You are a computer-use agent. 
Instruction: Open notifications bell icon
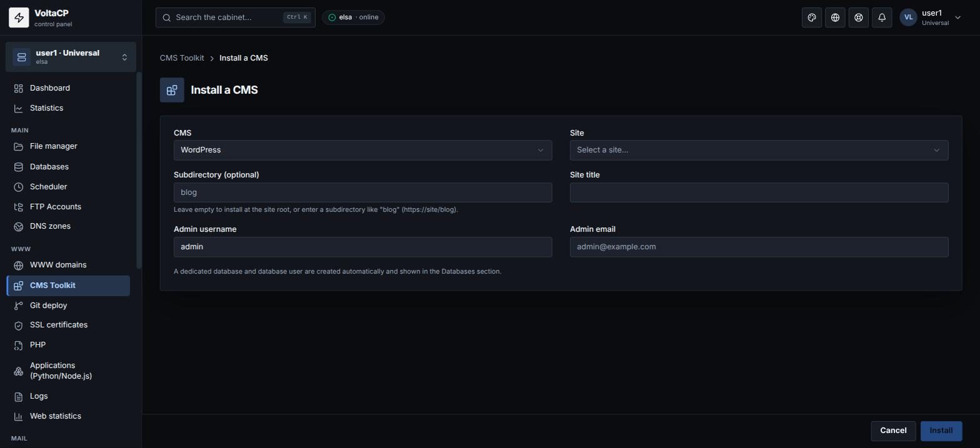[x=882, y=17]
